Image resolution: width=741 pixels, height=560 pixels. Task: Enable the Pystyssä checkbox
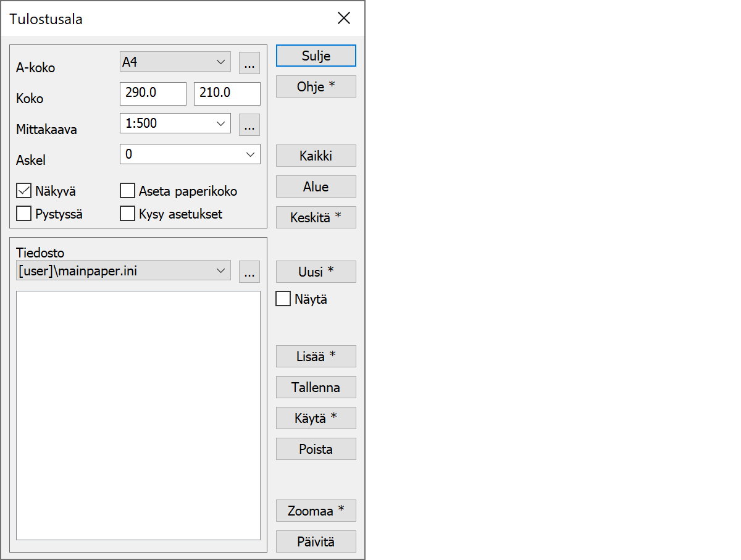[x=24, y=214]
